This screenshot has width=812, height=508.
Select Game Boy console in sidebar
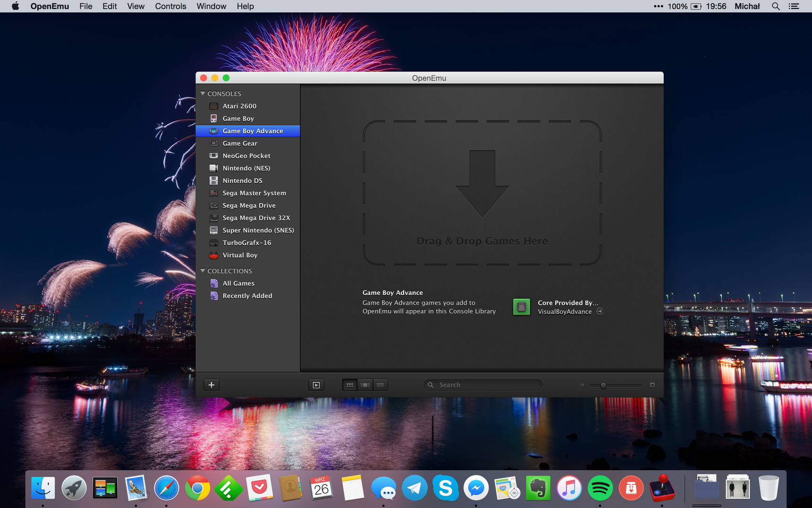click(x=248, y=118)
